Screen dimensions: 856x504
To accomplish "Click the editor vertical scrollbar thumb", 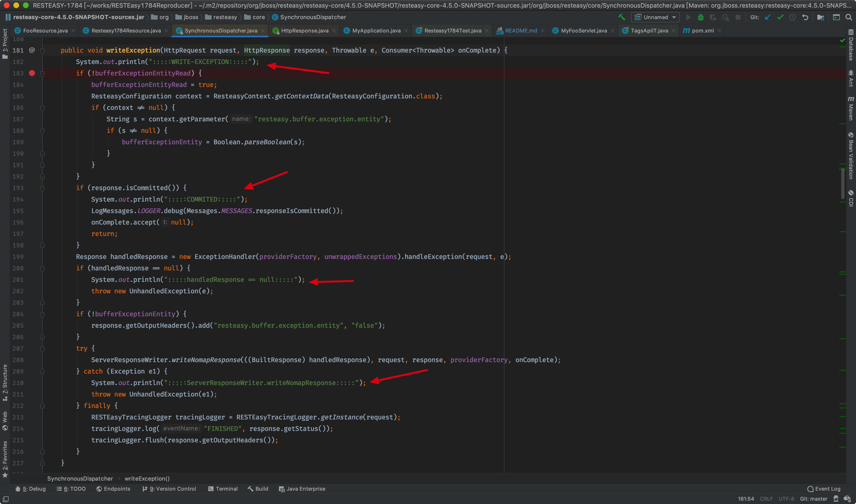I will pos(843,183).
